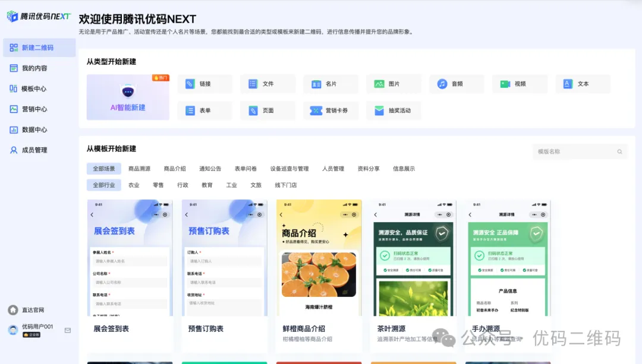The height and width of the screenshot is (364, 642).
Task: Open the 茶叶溯源 template thumbnail
Action: (x=414, y=258)
